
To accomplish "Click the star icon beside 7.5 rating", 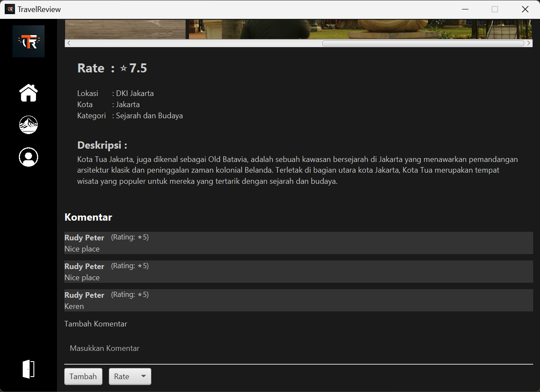I will [123, 69].
